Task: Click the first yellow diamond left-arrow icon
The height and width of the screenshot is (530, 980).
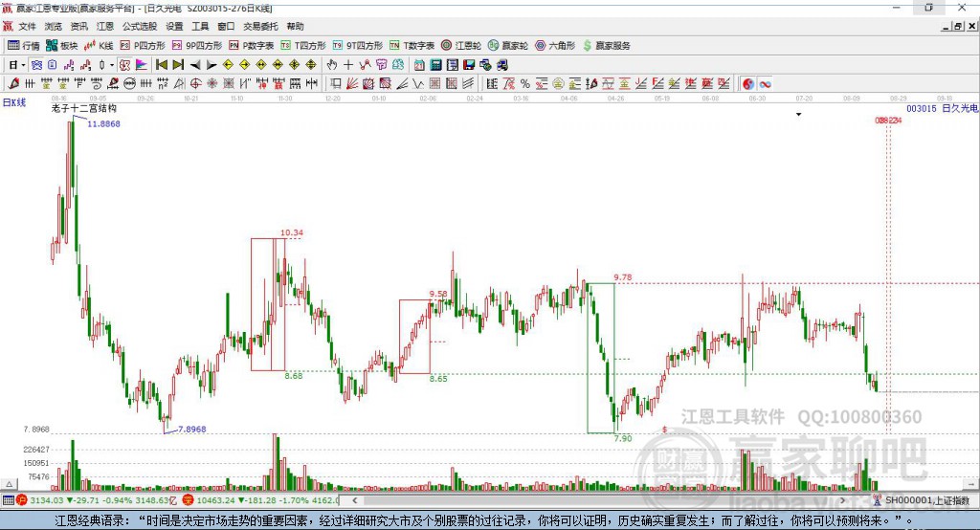Action: (228, 65)
